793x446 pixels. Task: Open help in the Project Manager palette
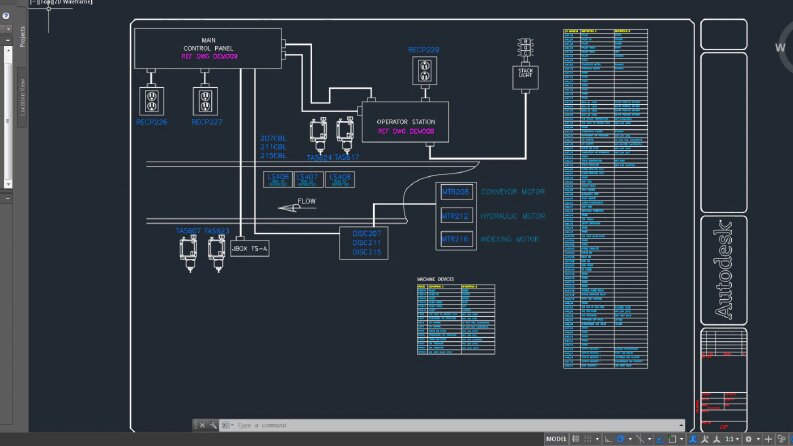[x=6, y=16]
